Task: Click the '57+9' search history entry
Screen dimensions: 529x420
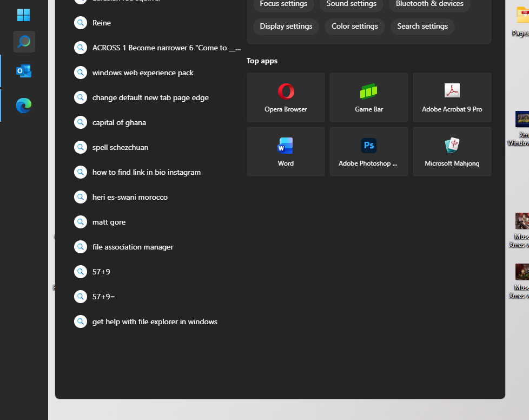Action: [x=100, y=272]
